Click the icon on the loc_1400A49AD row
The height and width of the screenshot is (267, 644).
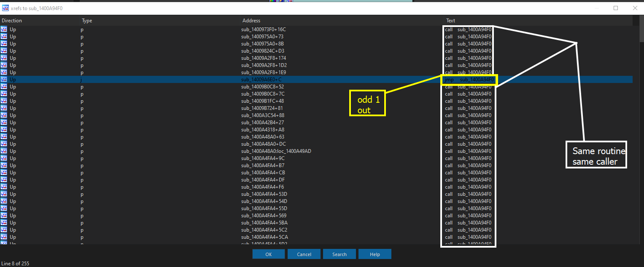(x=4, y=151)
